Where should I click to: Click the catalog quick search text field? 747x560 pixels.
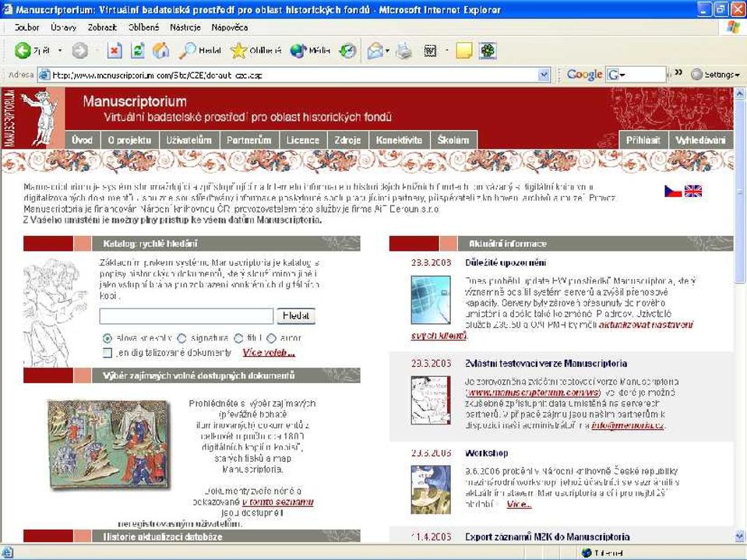186,316
